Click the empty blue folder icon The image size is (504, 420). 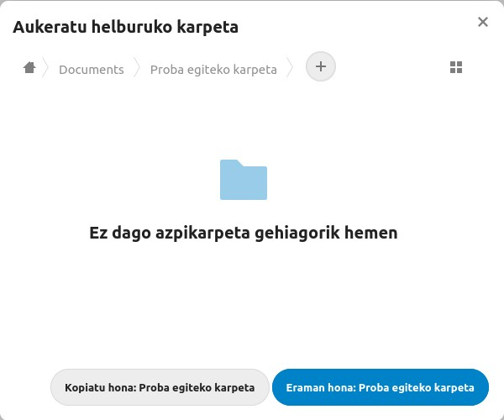[243, 180]
